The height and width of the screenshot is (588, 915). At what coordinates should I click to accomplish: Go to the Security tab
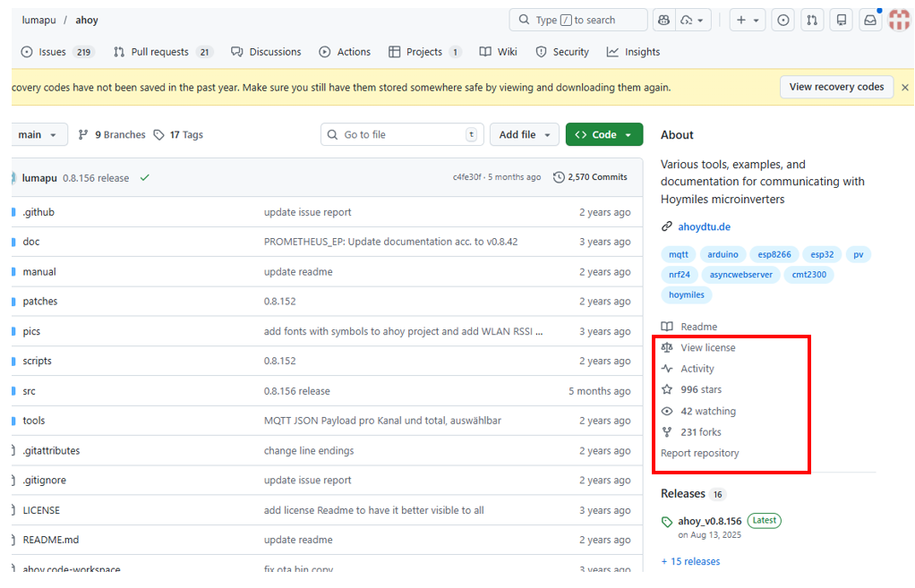(562, 52)
